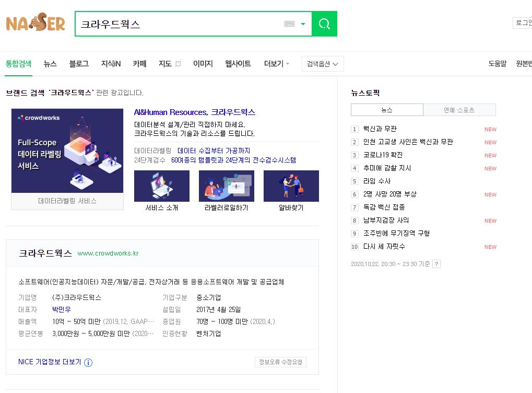Click the (주)크라우드웍스 company name value
Screen dimensions: 532x393
pyautogui.click(x=77, y=297)
